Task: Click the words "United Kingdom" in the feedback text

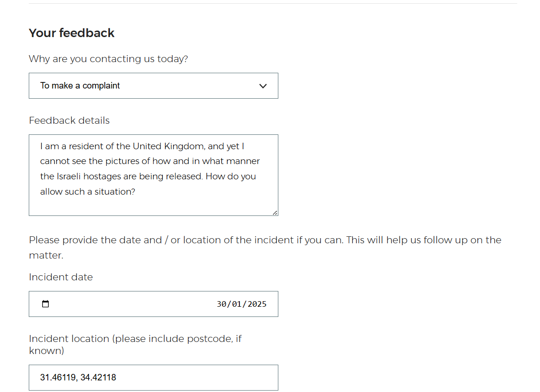Action: point(168,146)
